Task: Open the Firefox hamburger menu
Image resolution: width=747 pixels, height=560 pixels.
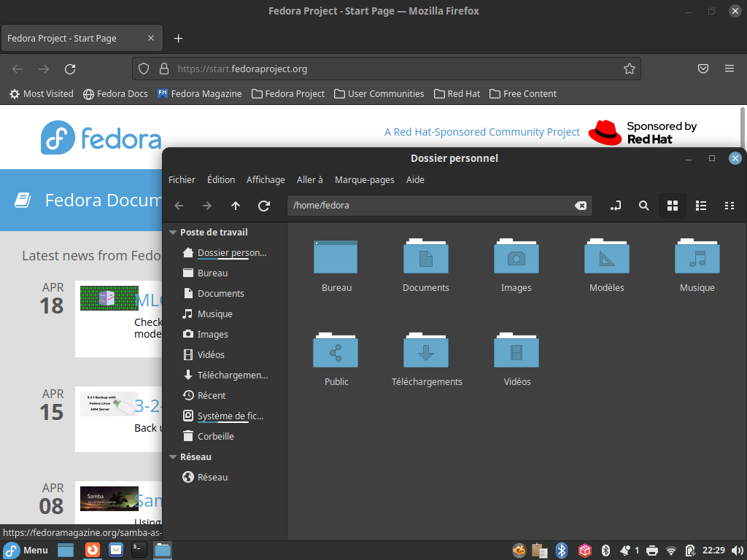Action: point(729,69)
